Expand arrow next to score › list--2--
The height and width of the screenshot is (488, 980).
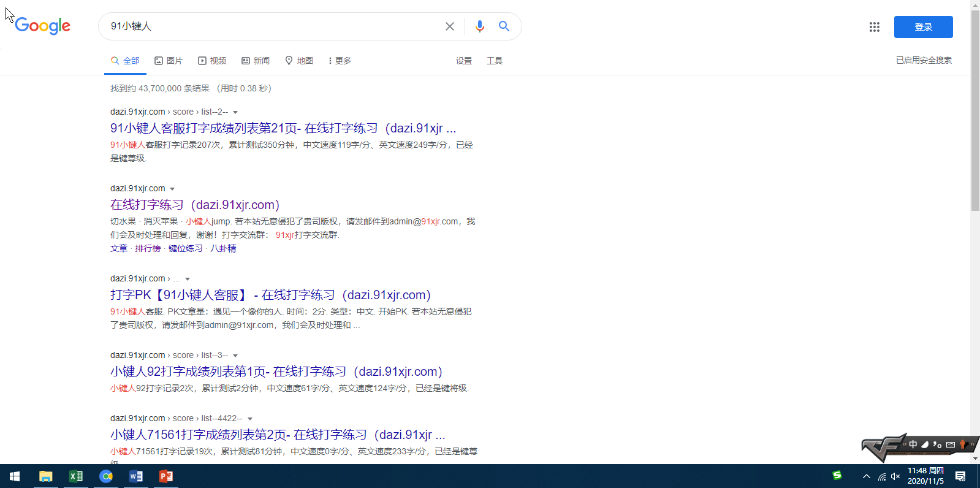(x=235, y=112)
